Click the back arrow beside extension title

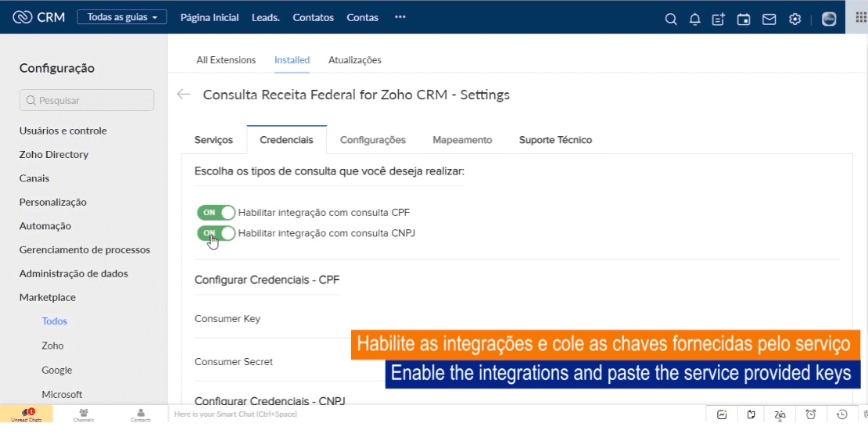tap(184, 95)
